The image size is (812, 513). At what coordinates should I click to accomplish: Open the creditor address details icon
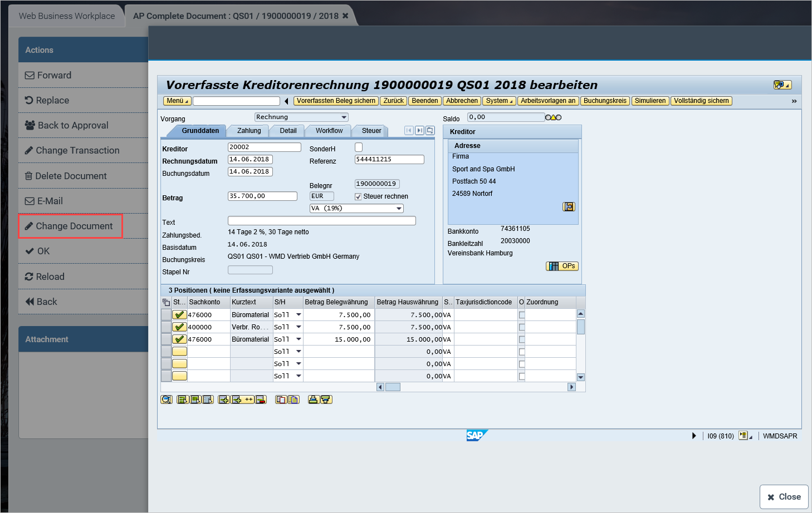point(569,206)
